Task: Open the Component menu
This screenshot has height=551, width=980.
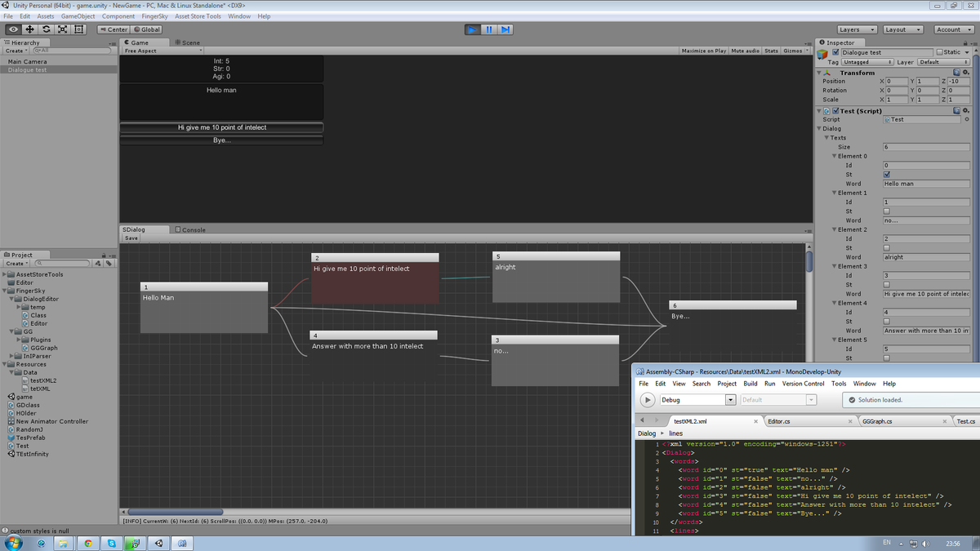Action: 118,16
